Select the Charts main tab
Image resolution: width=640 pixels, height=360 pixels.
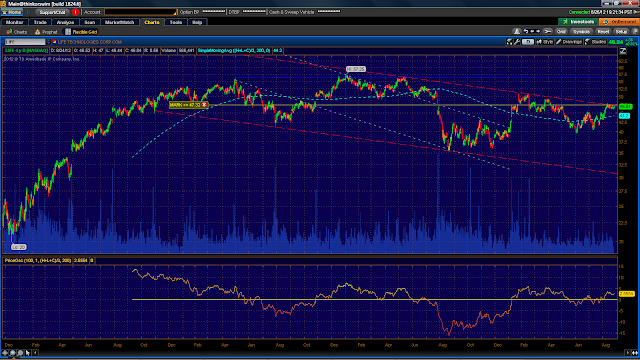click(x=152, y=22)
